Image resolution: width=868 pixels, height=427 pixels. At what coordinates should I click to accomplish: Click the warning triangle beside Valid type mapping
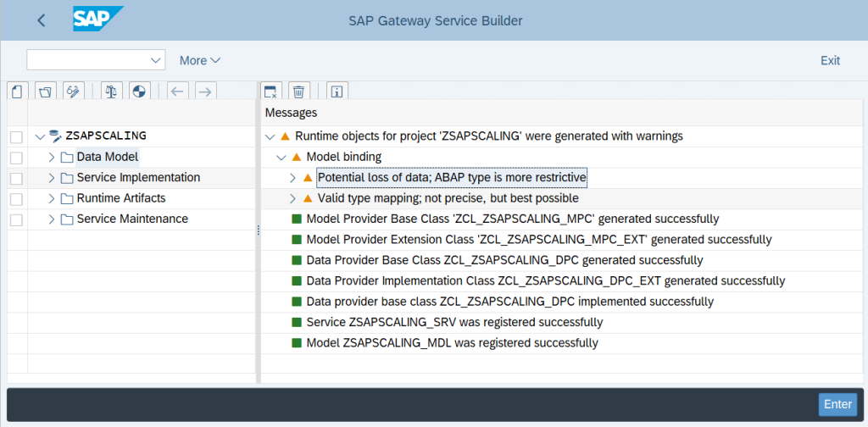point(308,198)
